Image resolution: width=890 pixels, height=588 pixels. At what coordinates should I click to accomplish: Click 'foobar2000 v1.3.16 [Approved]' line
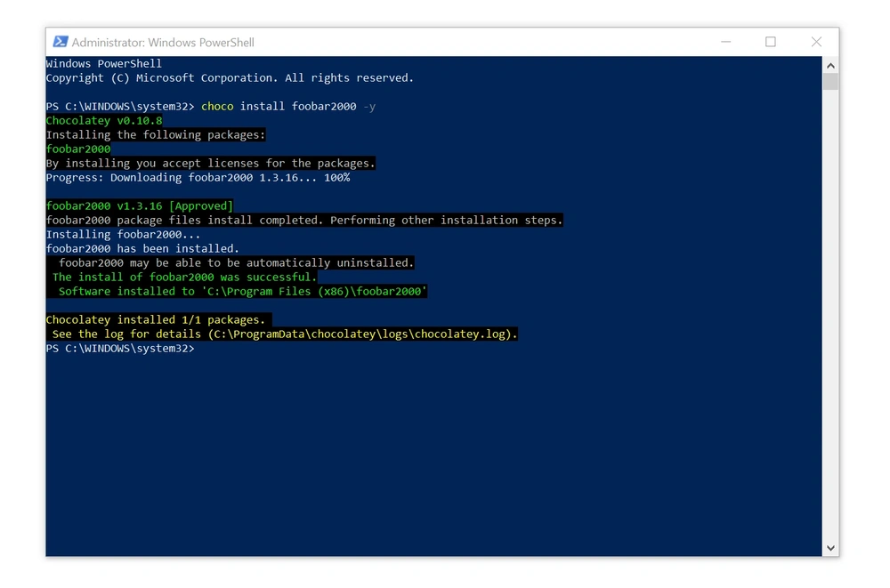140,205
